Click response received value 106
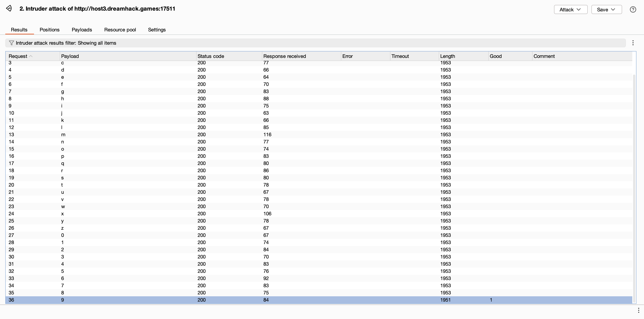 [x=267, y=214]
